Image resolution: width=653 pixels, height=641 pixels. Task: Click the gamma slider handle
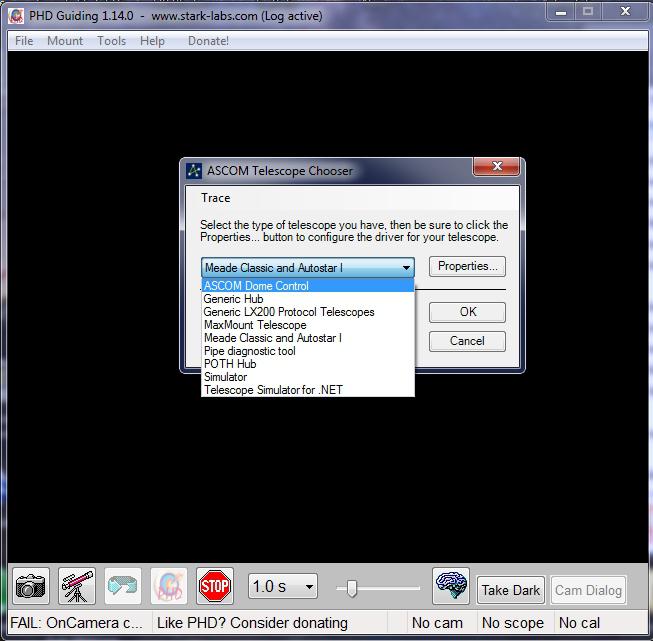click(352, 588)
